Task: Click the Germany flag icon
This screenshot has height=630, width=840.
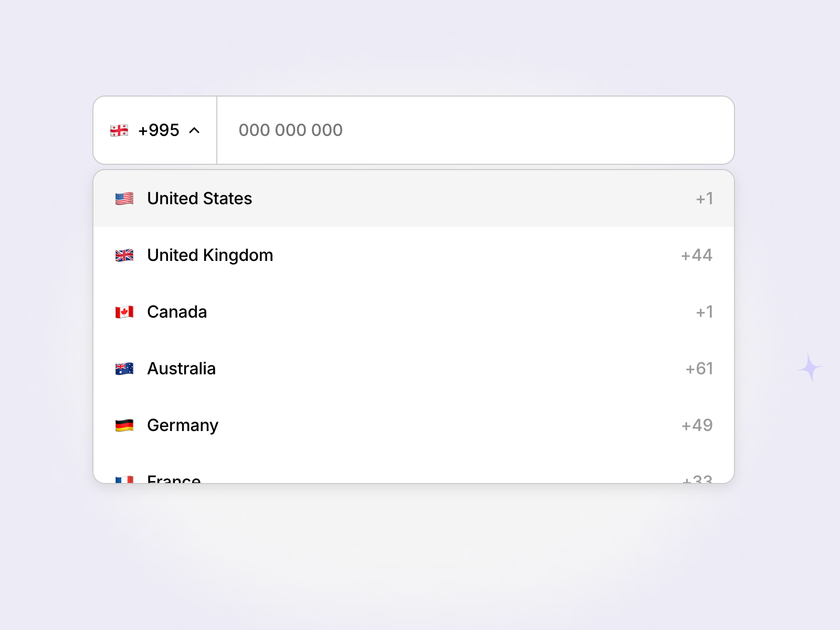Action: coord(124,425)
